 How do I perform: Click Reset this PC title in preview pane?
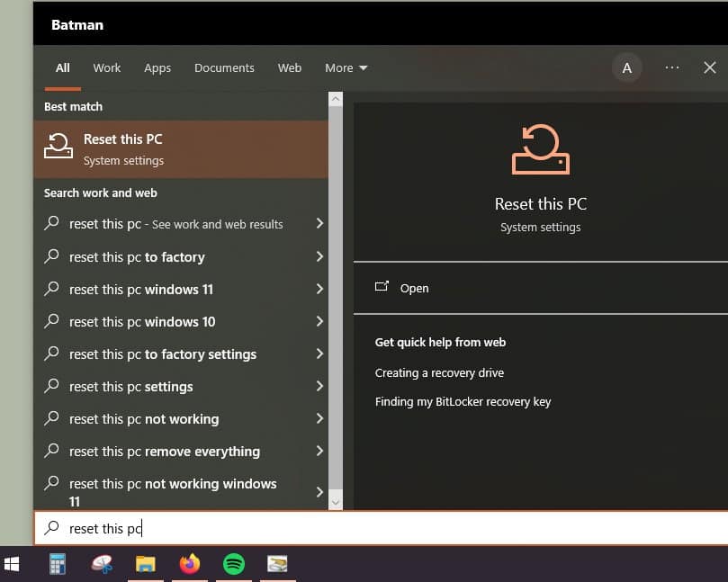tap(541, 204)
